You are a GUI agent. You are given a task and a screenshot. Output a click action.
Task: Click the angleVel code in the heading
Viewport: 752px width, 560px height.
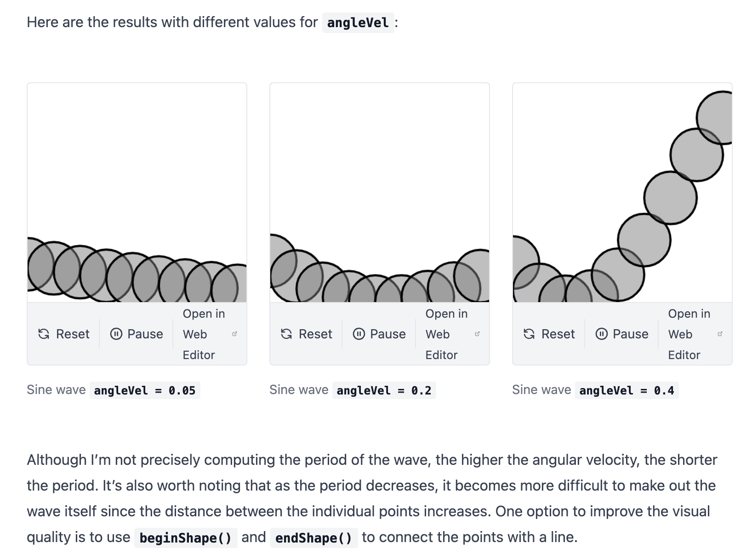coord(358,21)
